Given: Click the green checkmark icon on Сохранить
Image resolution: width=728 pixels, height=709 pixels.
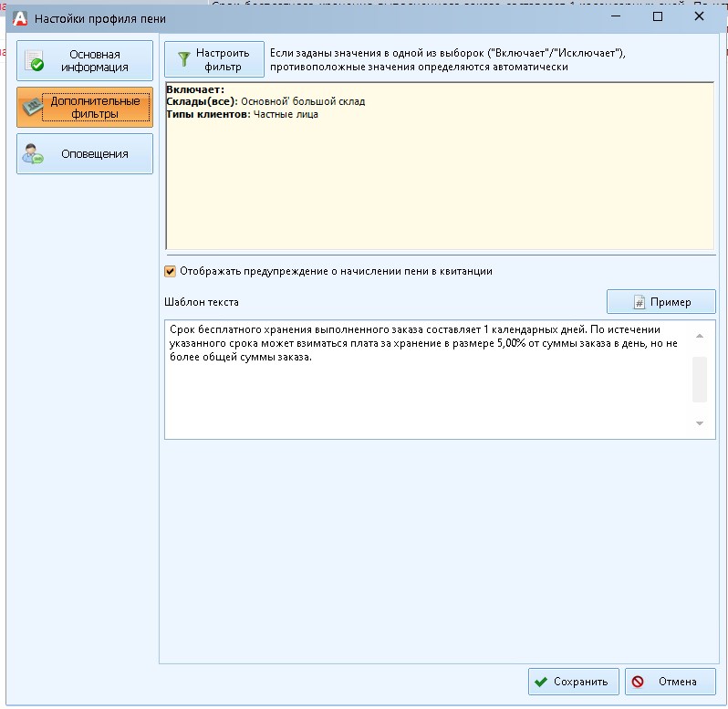Looking at the screenshot, I should [x=542, y=682].
